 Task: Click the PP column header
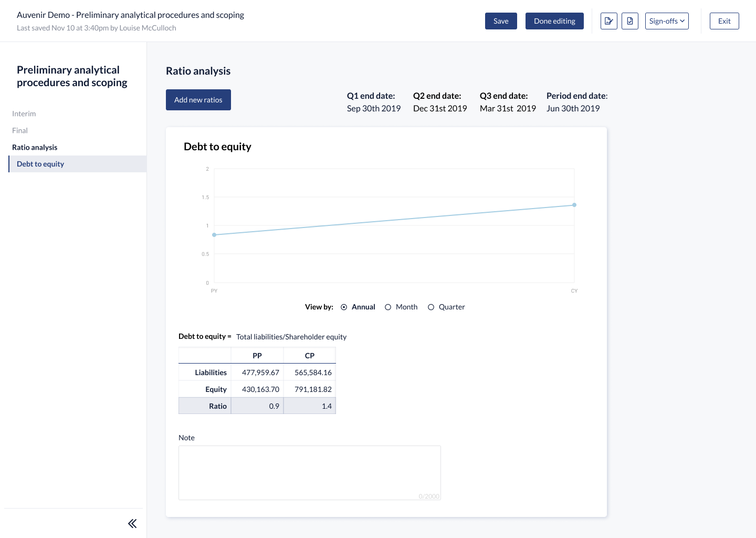257,356
